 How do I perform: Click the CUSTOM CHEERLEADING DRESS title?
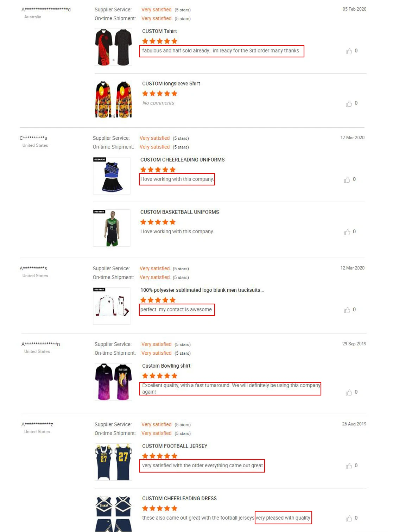pyautogui.click(x=179, y=498)
